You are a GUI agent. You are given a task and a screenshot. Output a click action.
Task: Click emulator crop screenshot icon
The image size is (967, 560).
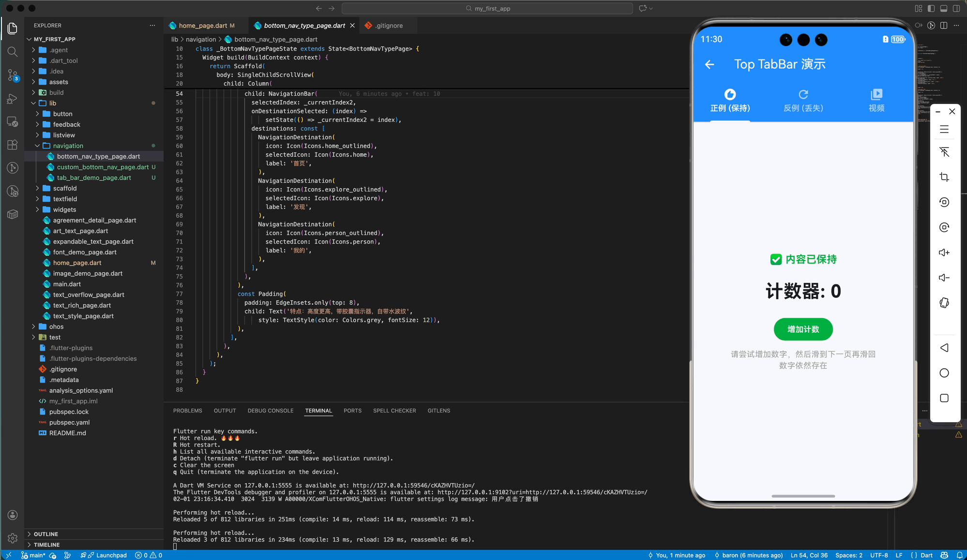(944, 177)
